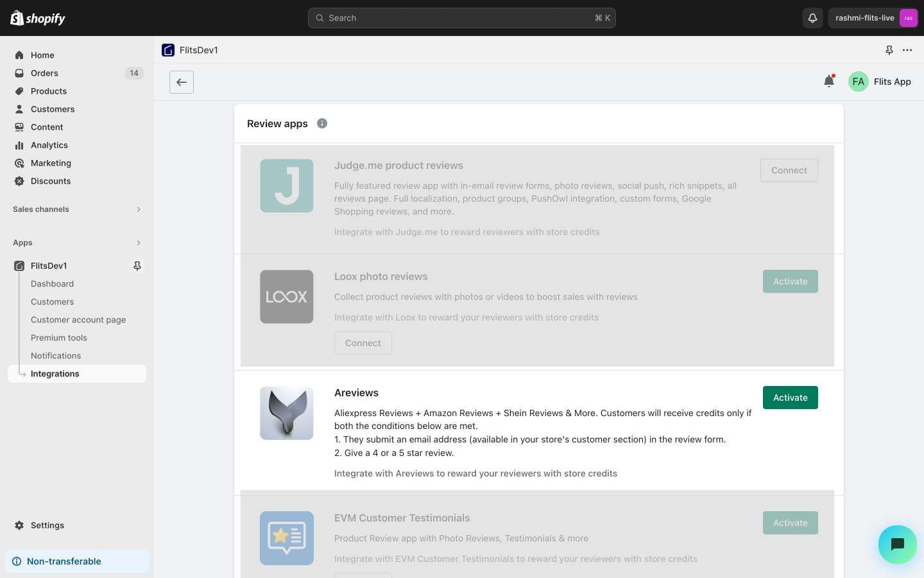Open the Dashboard submenu item
The height and width of the screenshot is (578, 924).
52,284
